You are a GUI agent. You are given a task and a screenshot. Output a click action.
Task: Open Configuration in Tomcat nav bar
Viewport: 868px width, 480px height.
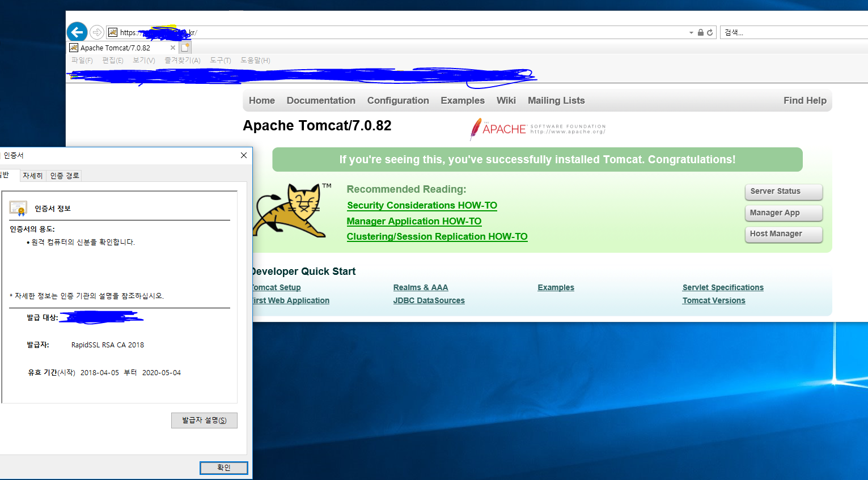398,100
